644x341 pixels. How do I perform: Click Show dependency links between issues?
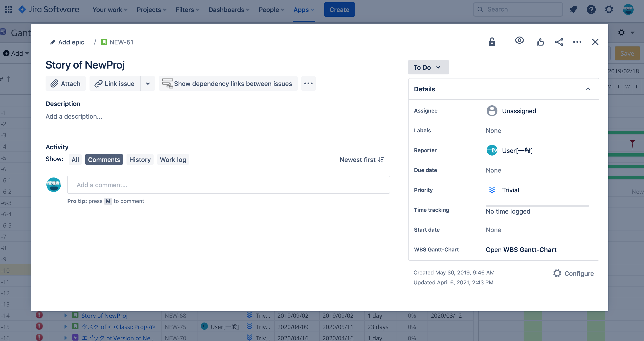pyautogui.click(x=228, y=83)
